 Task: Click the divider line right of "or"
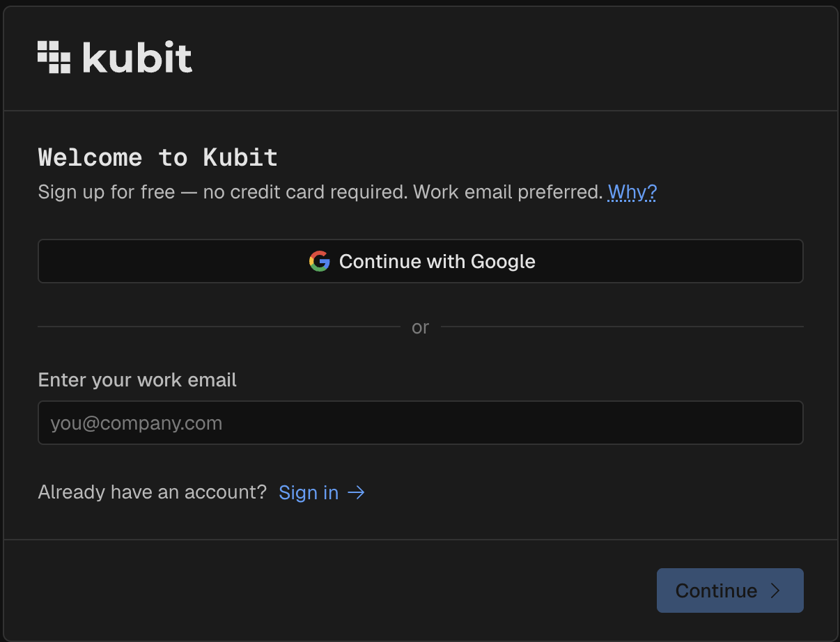622,327
